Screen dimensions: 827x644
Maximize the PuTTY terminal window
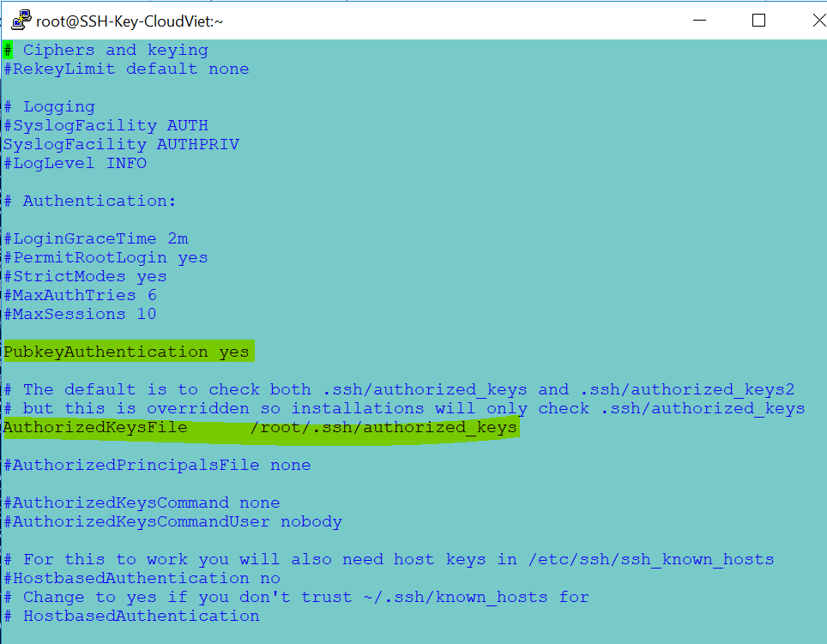point(758,20)
